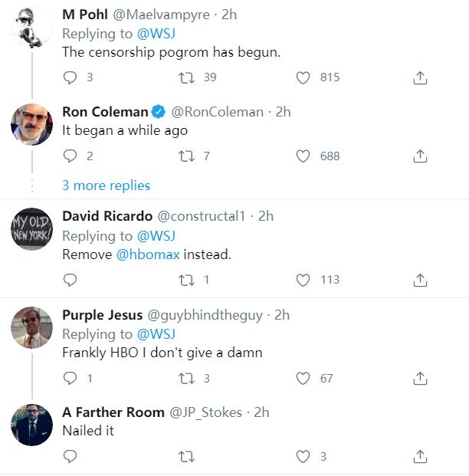Screen dimensions: 469x476
Task: Retweet M Pohl's tweet with 39 retweets
Action: click(185, 77)
